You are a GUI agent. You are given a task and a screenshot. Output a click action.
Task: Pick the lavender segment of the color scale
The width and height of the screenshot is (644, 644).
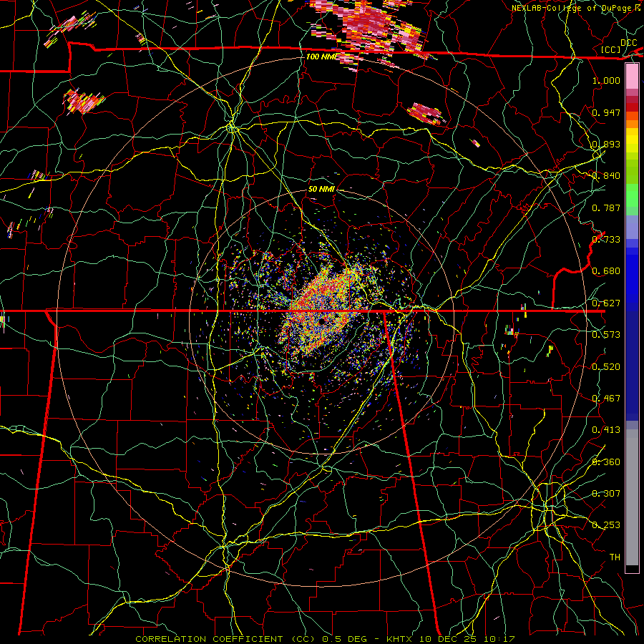(632, 227)
